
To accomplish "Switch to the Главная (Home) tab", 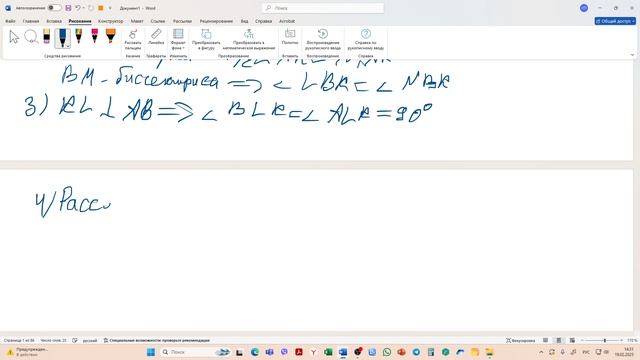I will point(31,21).
